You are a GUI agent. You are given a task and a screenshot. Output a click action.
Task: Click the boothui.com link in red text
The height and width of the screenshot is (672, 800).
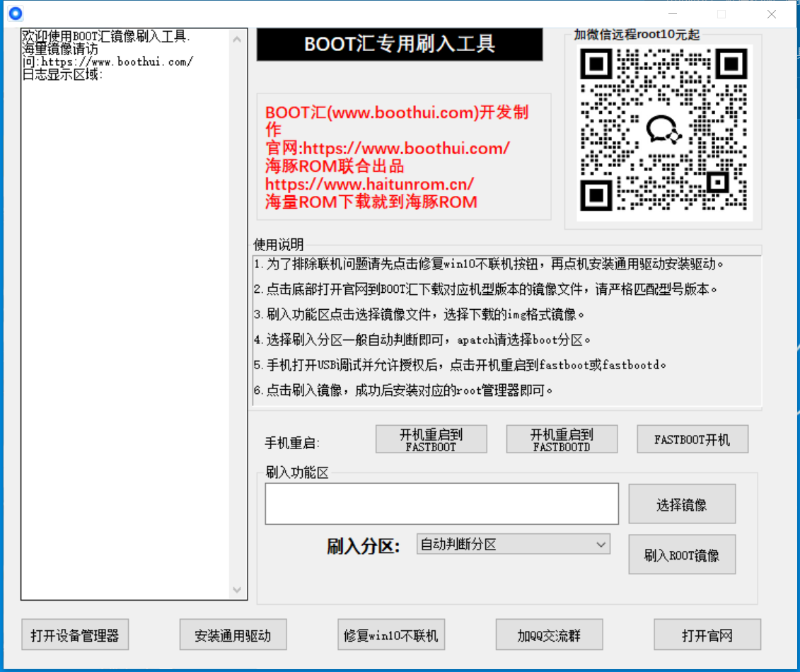tap(386, 149)
